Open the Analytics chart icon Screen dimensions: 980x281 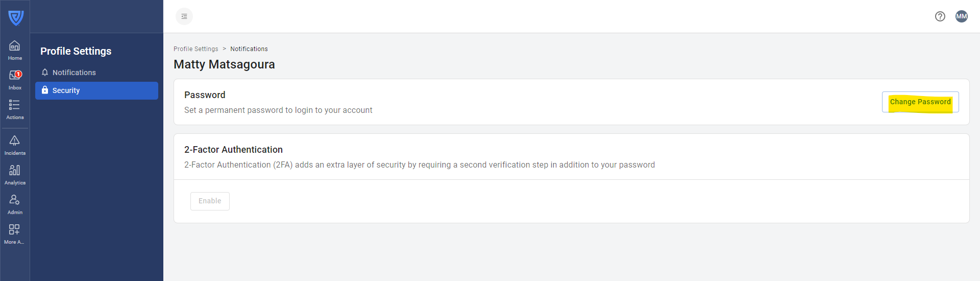tap(15, 175)
